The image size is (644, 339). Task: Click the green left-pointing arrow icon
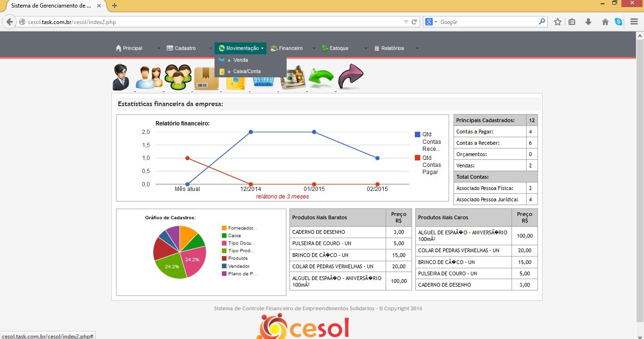(x=321, y=77)
